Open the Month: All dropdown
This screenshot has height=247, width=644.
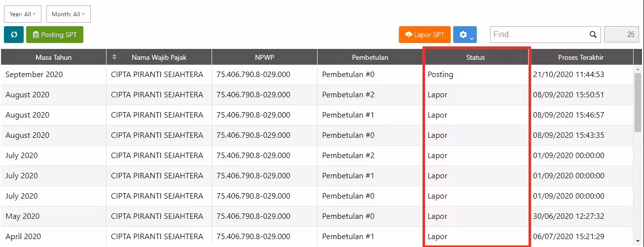click(69, 14)
